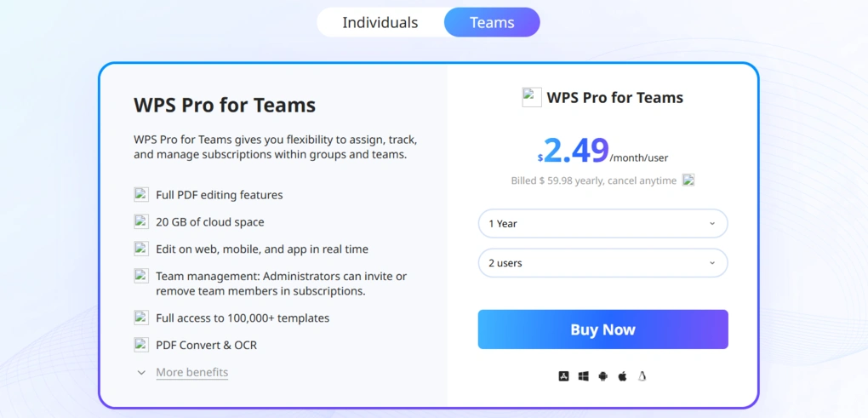
Task: Click the 'Full PDF editing features' text
Action: tap(220, 195)
